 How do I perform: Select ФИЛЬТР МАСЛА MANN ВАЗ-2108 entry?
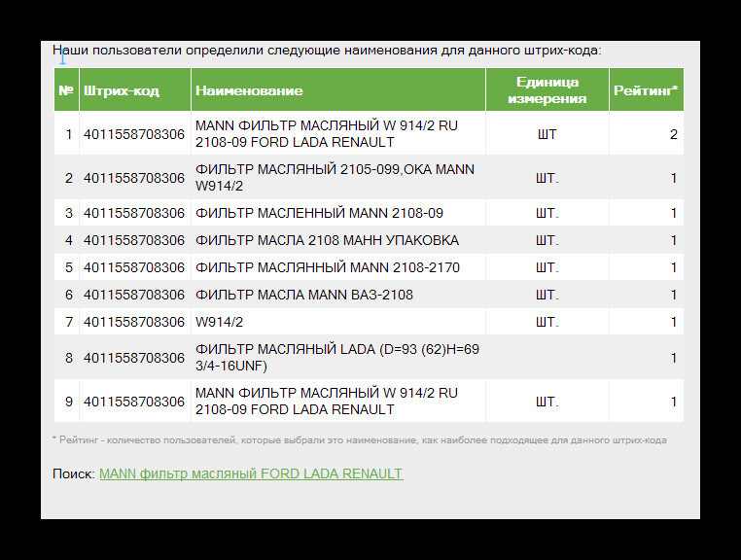(303, 295)
